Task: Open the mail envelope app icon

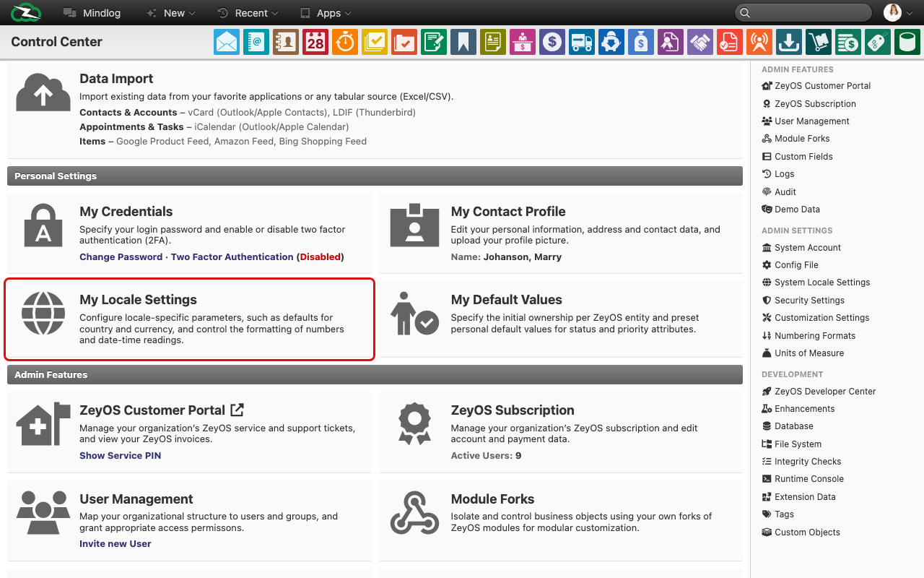Action: tap(227, 42)
